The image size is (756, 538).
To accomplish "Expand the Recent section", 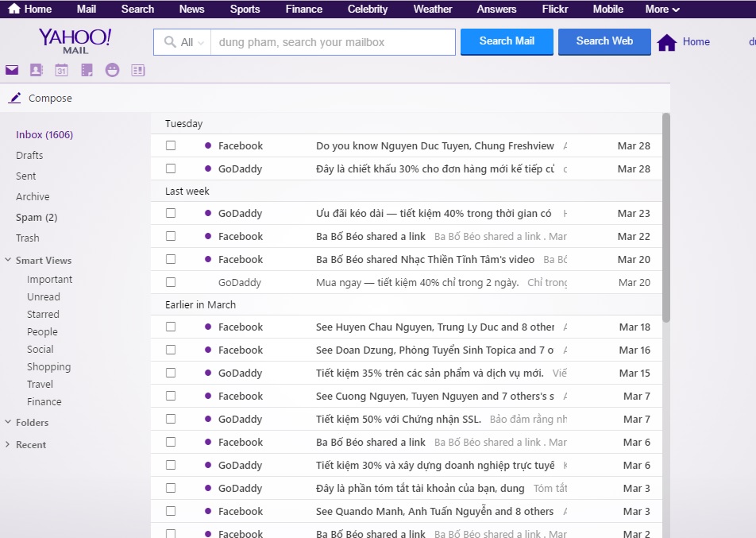I will point(8,445).
